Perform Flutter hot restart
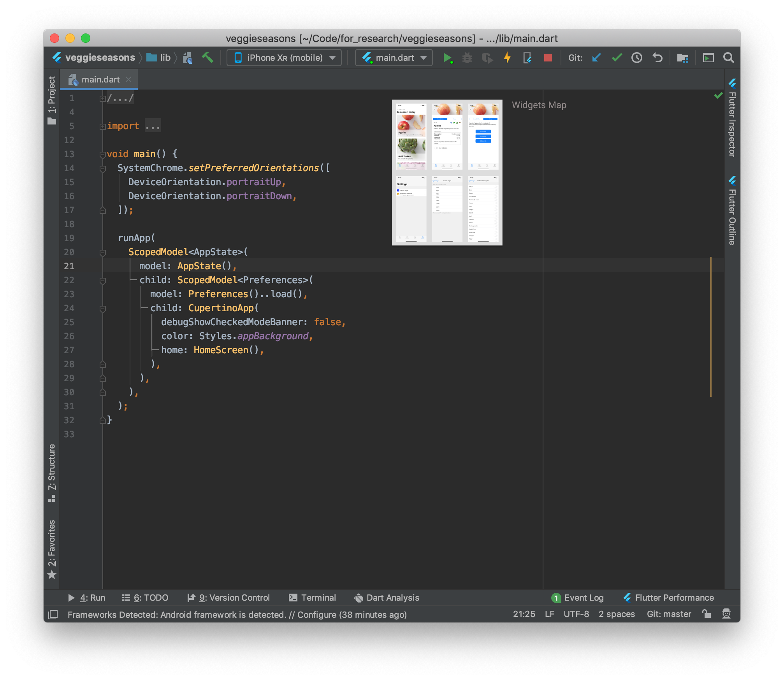The height and width of the screenshot is (680, 784). coord(527,58)
